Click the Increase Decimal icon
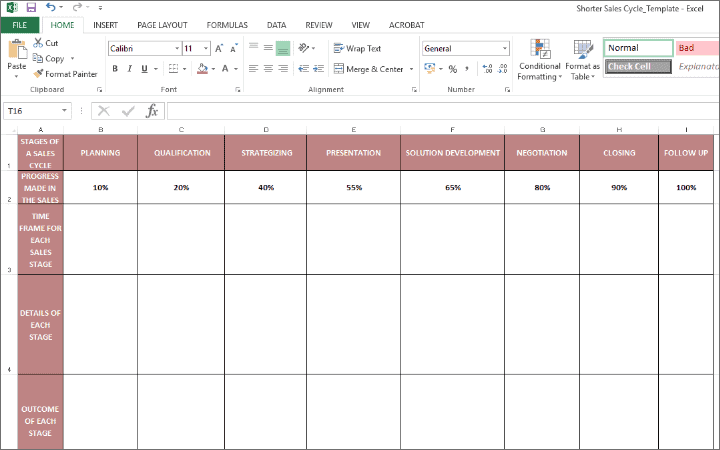This screenshot has width=720, height=450. tap(487, 69)
